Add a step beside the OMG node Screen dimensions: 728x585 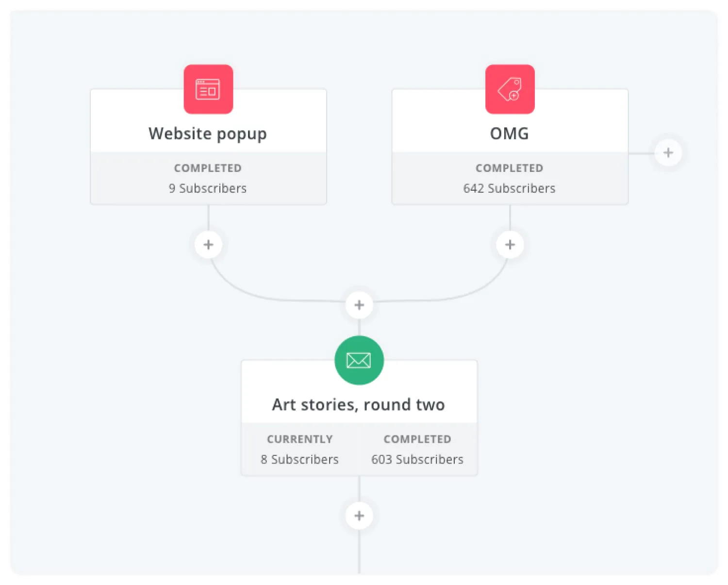point(668,152)
